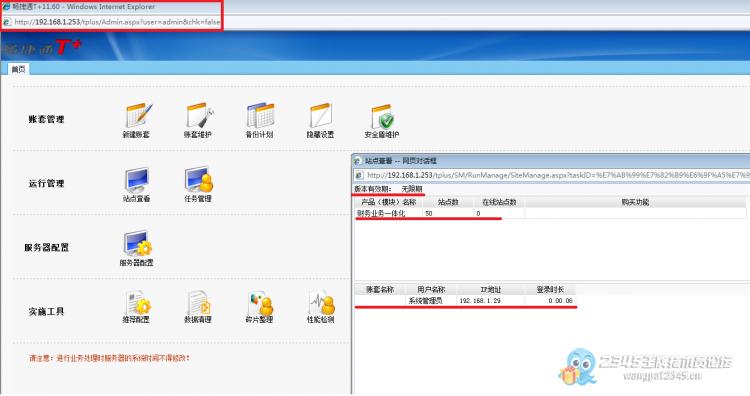Click the 站点查看 dialog title bar

click(x=550, y=161)
